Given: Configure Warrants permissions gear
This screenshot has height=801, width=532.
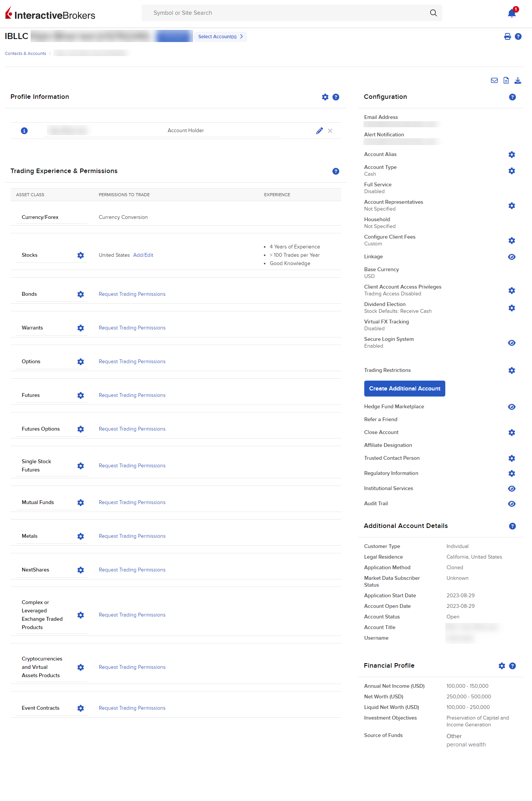Looking at the screenshot, I should pyautogui.click(x=81, y=328).
